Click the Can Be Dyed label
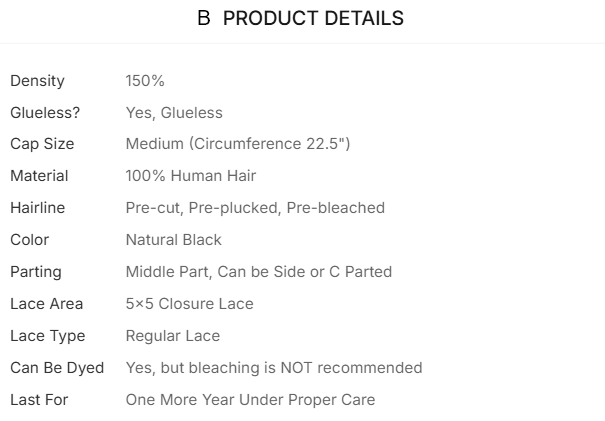 tap(57, 368)
